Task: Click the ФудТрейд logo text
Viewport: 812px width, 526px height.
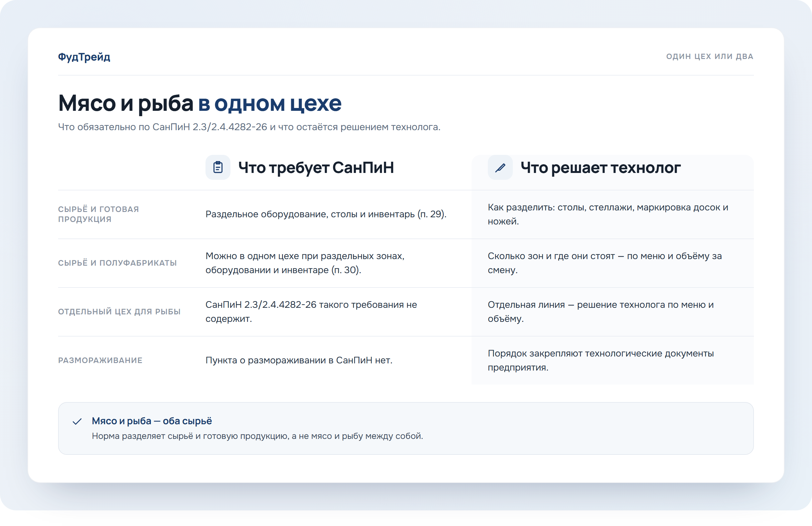Action: coord(84,57)
